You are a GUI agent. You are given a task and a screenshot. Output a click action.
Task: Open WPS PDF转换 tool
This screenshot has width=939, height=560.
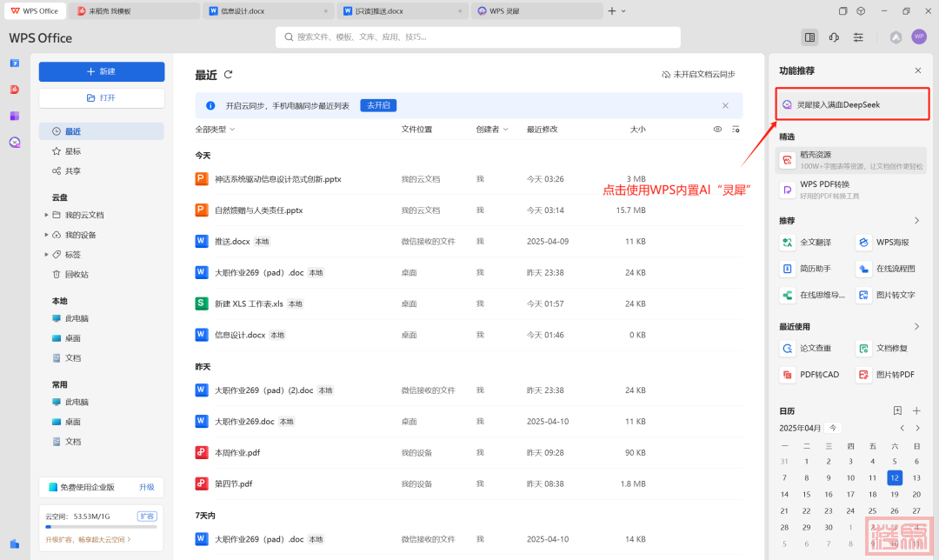[851, 190]
